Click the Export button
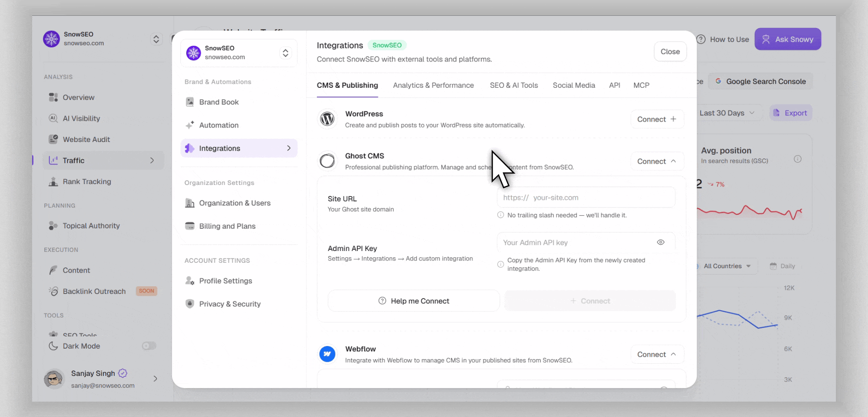This screenshot has width=868, height=417. point(791,113)
